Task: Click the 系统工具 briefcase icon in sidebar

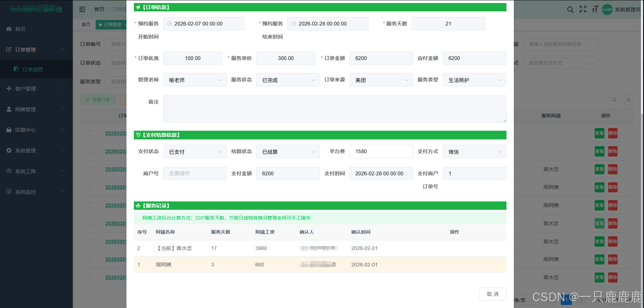Action: tap(9, 171)
